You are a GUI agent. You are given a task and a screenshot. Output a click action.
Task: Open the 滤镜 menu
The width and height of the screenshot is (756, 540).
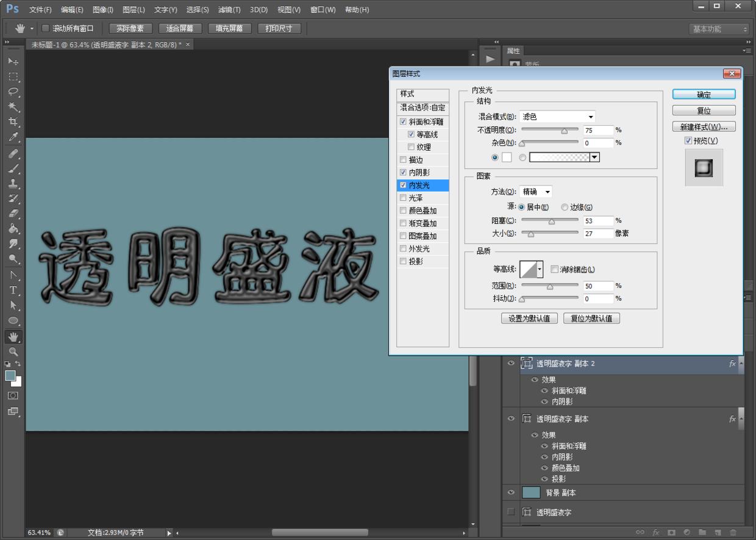pos(229,9)
